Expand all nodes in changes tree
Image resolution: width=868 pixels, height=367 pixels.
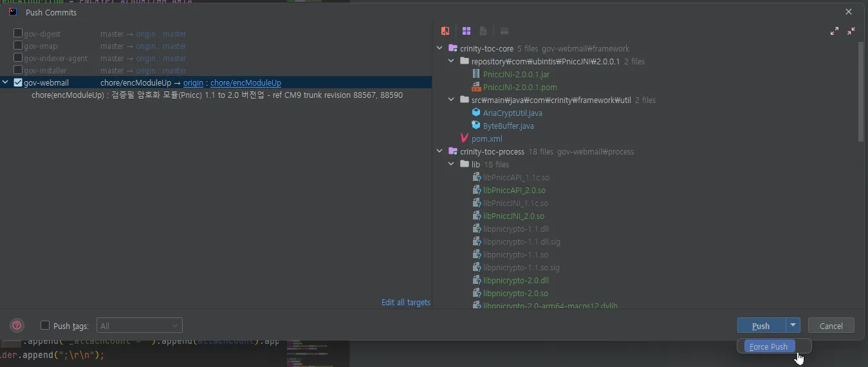pyautogui.click(x=835, y=31)
